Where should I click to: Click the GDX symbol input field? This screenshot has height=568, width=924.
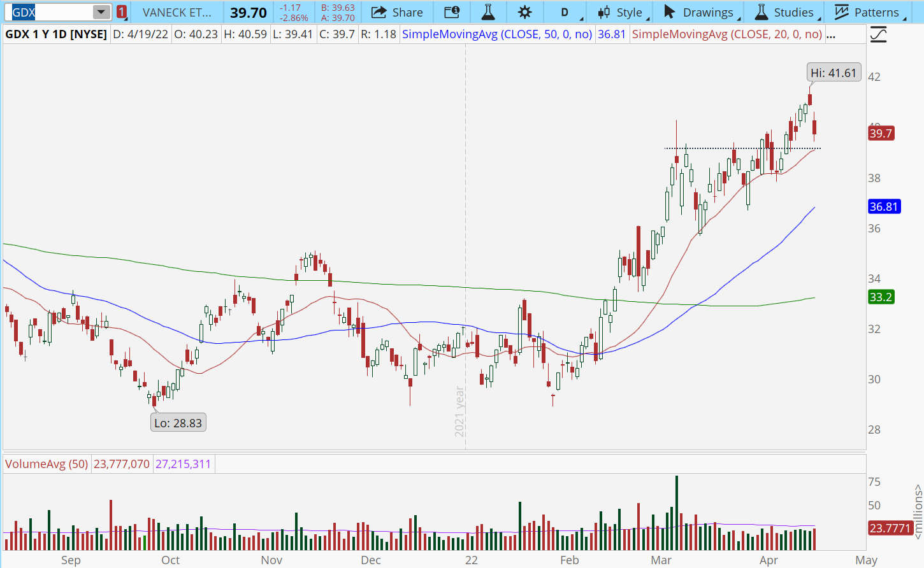pos(50,12)
